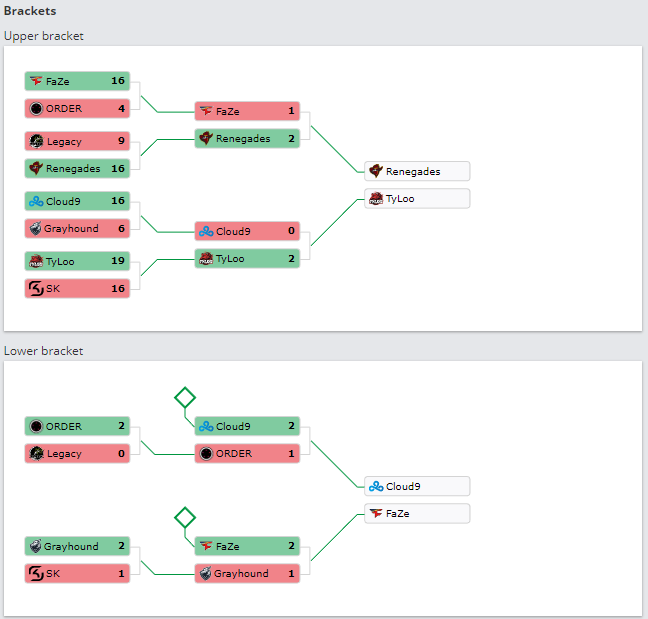This screenshot has width=648, height=619.
Task: Click FaZe logo in upper bracket first round
Action: click(x=36, y=81)
